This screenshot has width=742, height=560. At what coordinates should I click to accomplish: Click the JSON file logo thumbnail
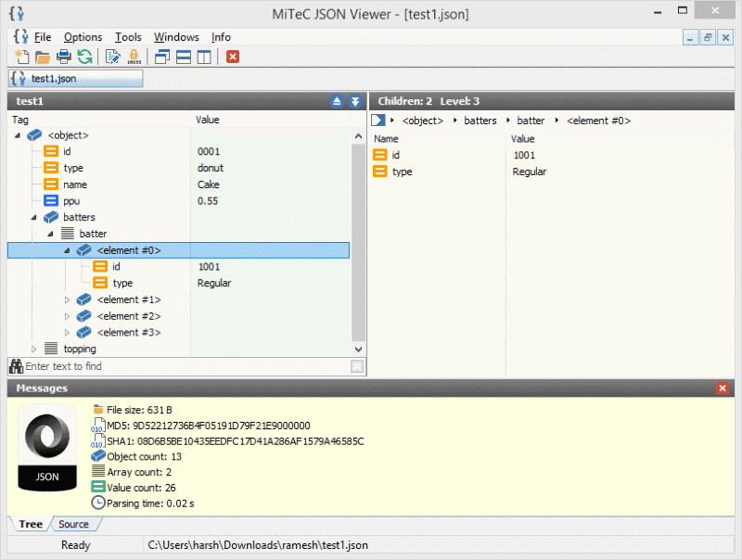pyautogui.click(x=47, y=448)
